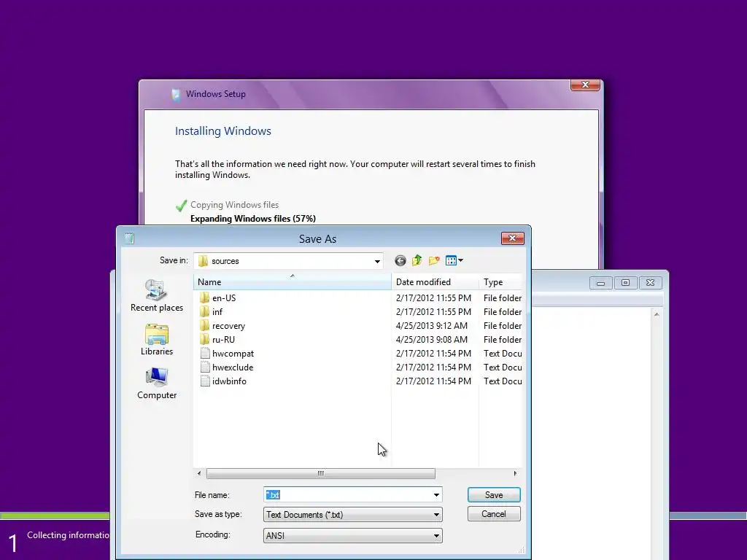Click the horizontal scrollbar thumb in file list
747x560 pixels.
(321, 473)
